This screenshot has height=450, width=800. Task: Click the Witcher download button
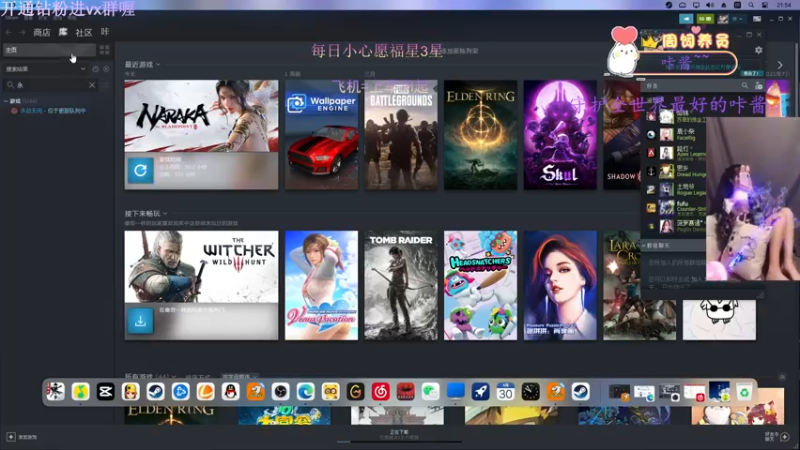[140, 321]
